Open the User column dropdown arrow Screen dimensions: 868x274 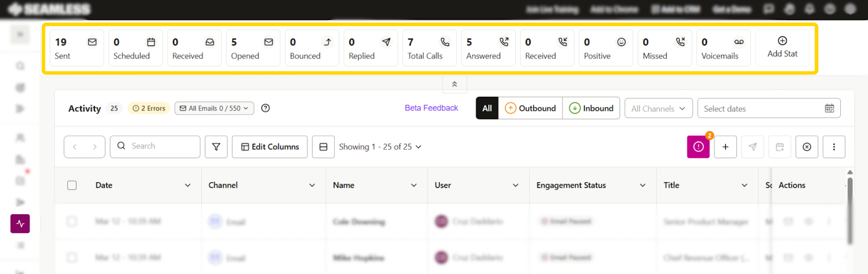click(515, 186)
